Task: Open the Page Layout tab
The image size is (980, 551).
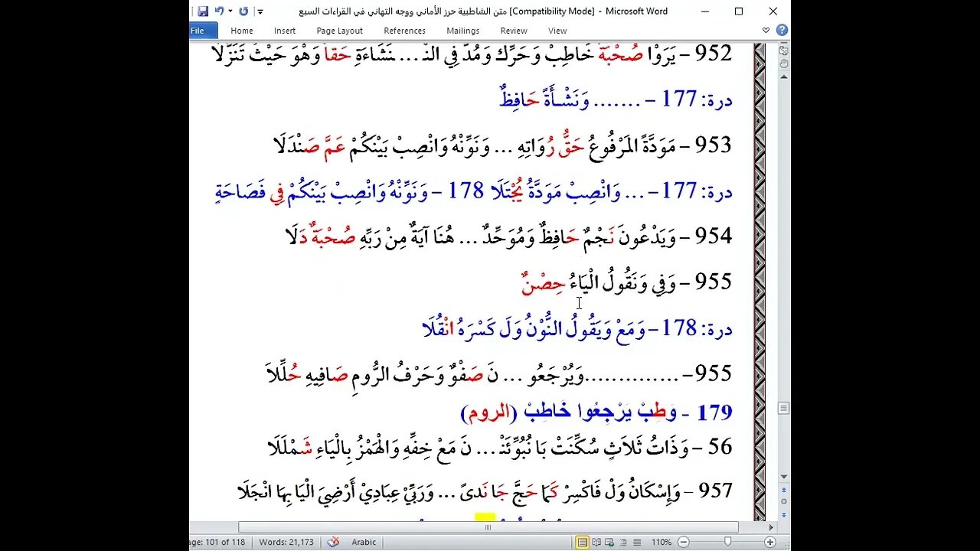Action: coord(340,31)
